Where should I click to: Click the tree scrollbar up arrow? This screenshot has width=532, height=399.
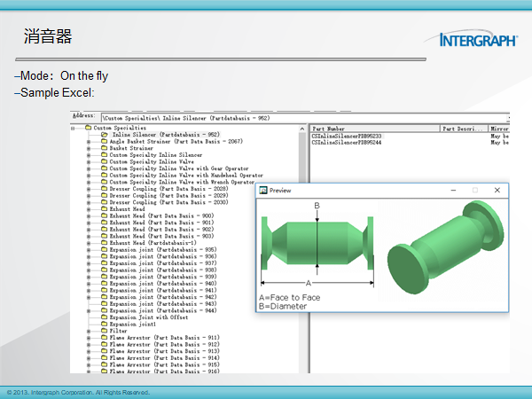pos(302,129)
